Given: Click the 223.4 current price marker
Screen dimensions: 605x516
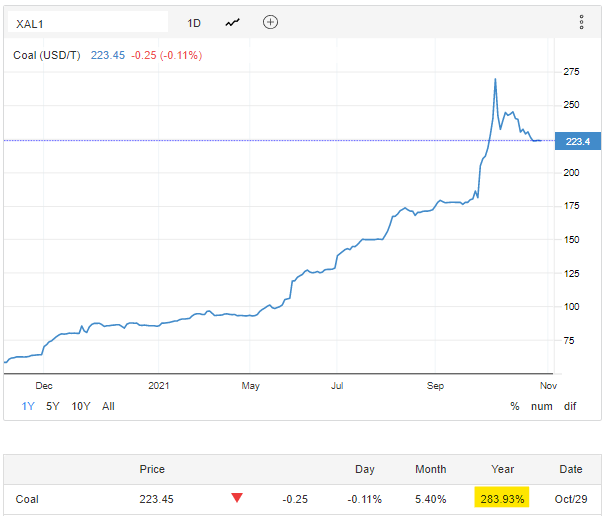Looking at the screenshot, I should pos(578,141).
